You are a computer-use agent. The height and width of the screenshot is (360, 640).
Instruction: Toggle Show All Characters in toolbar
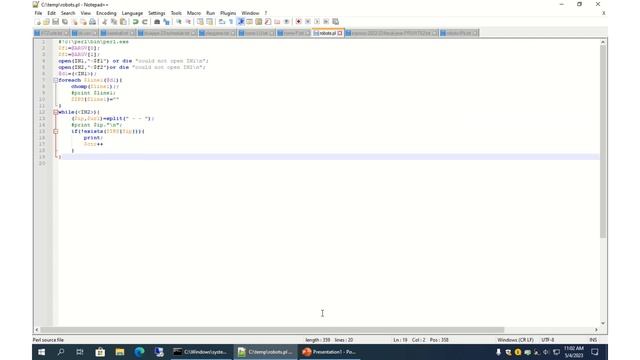pyautogui.click(x=231, y=22)
